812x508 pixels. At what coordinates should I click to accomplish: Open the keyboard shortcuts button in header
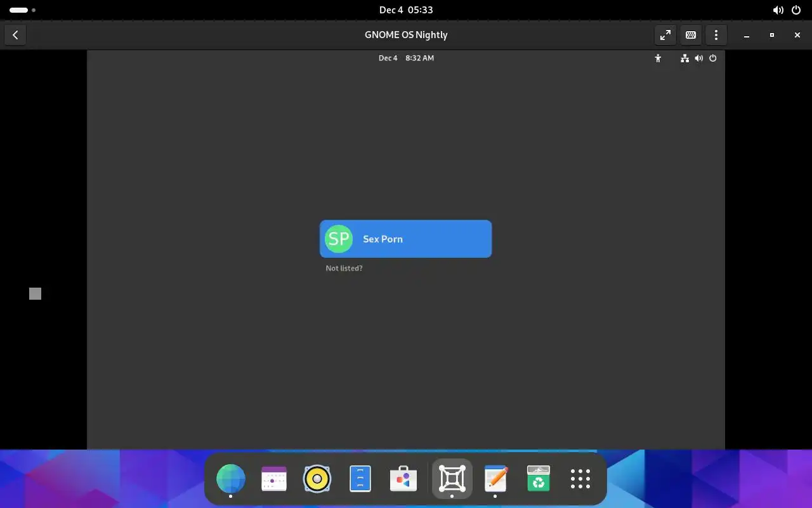click(691, 35)
